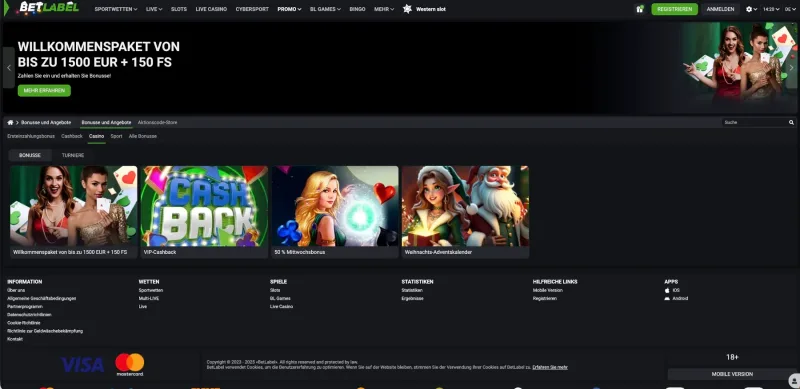Image resolution: width=800 pixels, height=389 pixels.
Task: Open footer Live Casino link
Action: (x=281, y=306)
